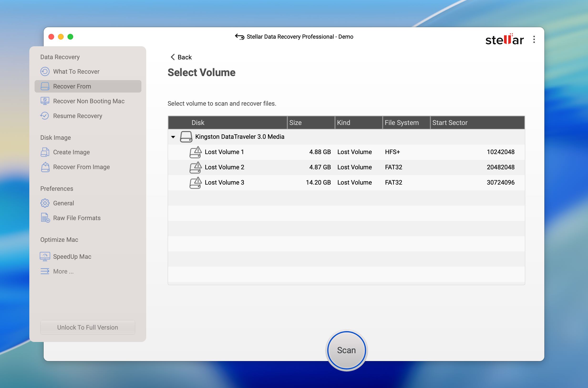Click the 4.87 GB size value
Image resolution: width=588 pixels, height=388 pixels.
click(320, 167)
